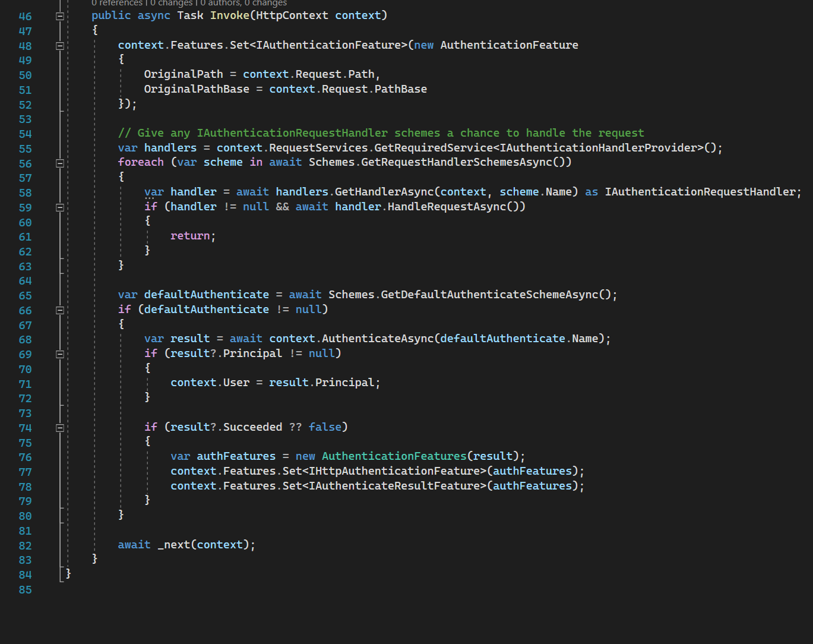
Task: Click line number 46 in the margin
Action: point(25,17)
